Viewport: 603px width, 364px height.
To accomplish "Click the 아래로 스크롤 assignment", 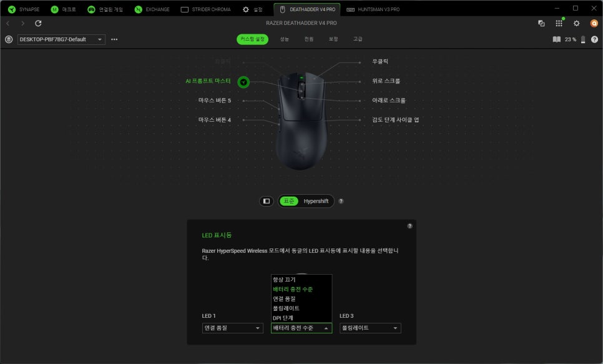I will [x=389, y=101].
